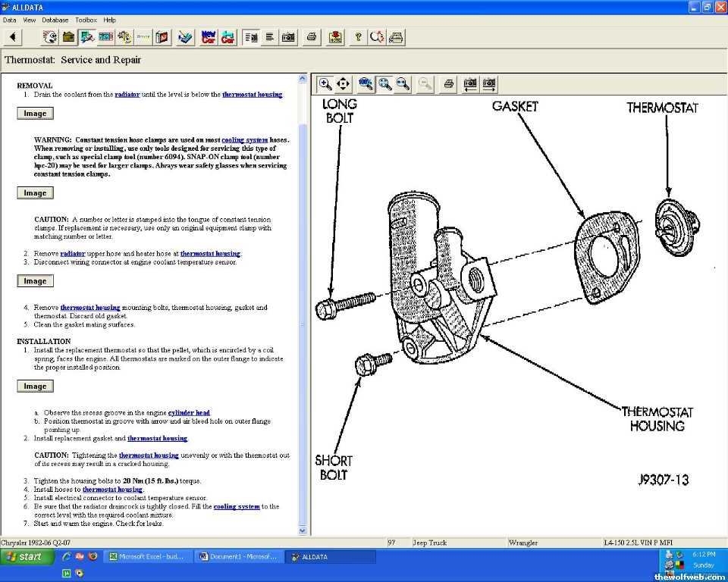This screenshot has height=582, width=728.
Task: Zoom diagram to 100% size
Action: tap(366, 83)
